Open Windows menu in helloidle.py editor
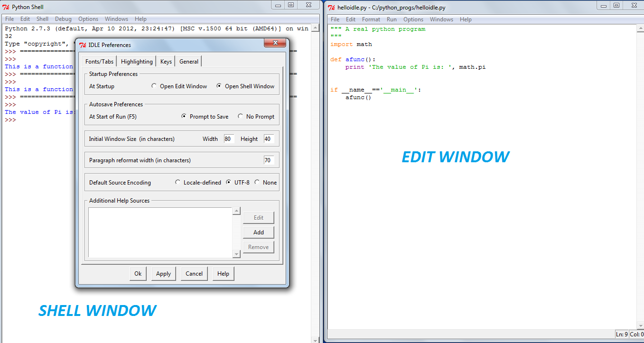 click(x=441, y=19)
